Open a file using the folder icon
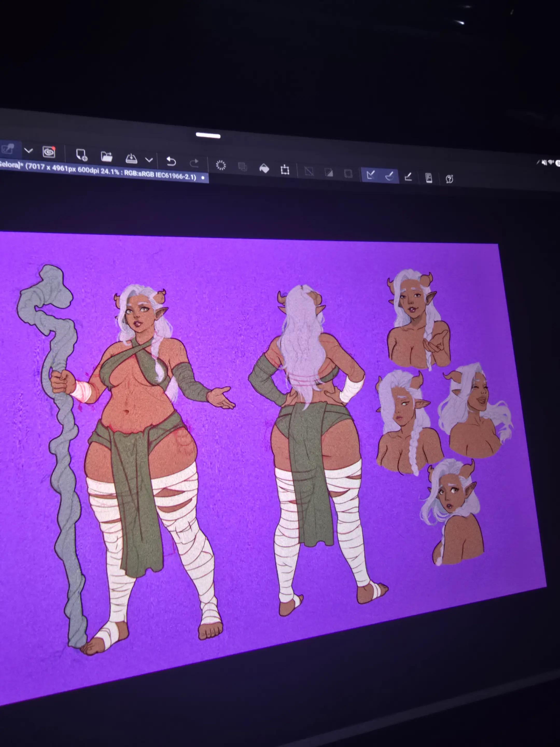The height and width of the screenshot is (747, 560). (107, 157)
